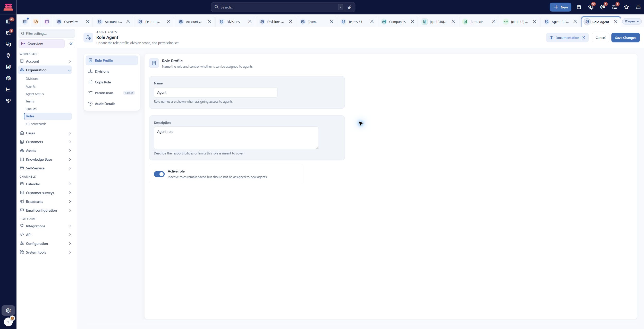Screen dimensions: 644x329
Task: Click the Filter settings search field
Action: [x=47, y=33]
